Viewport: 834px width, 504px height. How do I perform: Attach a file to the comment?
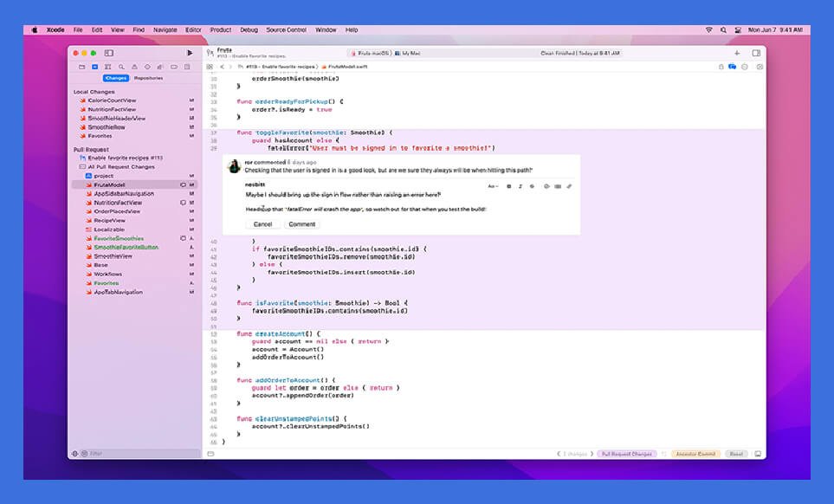(571, 186)
